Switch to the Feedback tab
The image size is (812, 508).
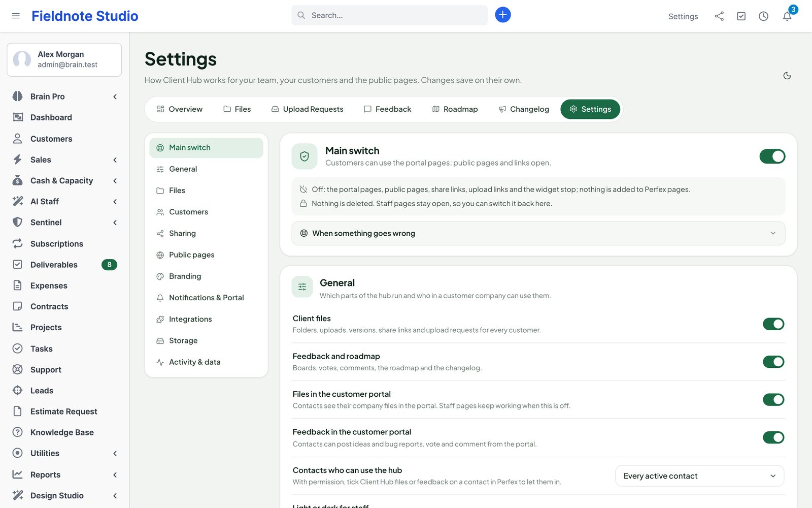pos(387,109)
